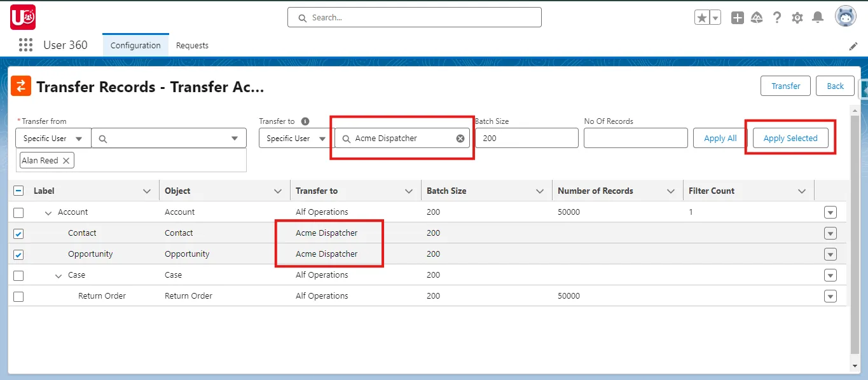Image resolution: width=868 pixels, height=380 pixels.
Task: Click the Transfer button
Action: tap(785, 86)
